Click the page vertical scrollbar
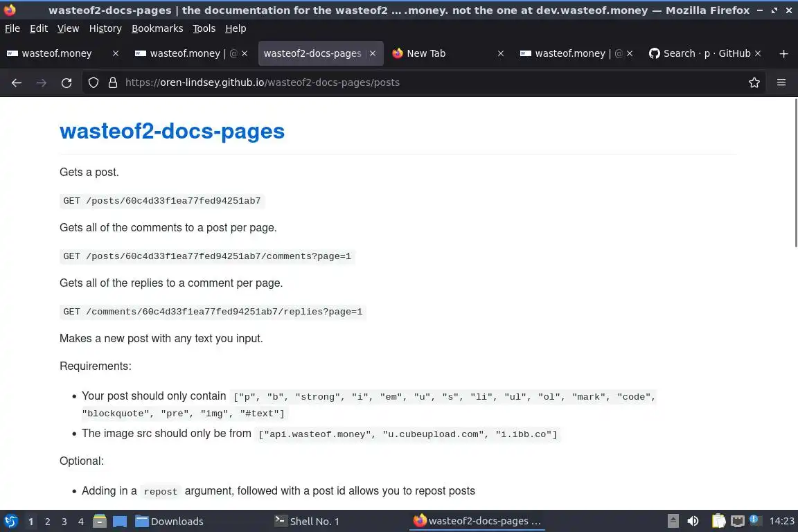The image size is (798, 532). (x=795, y=173)
